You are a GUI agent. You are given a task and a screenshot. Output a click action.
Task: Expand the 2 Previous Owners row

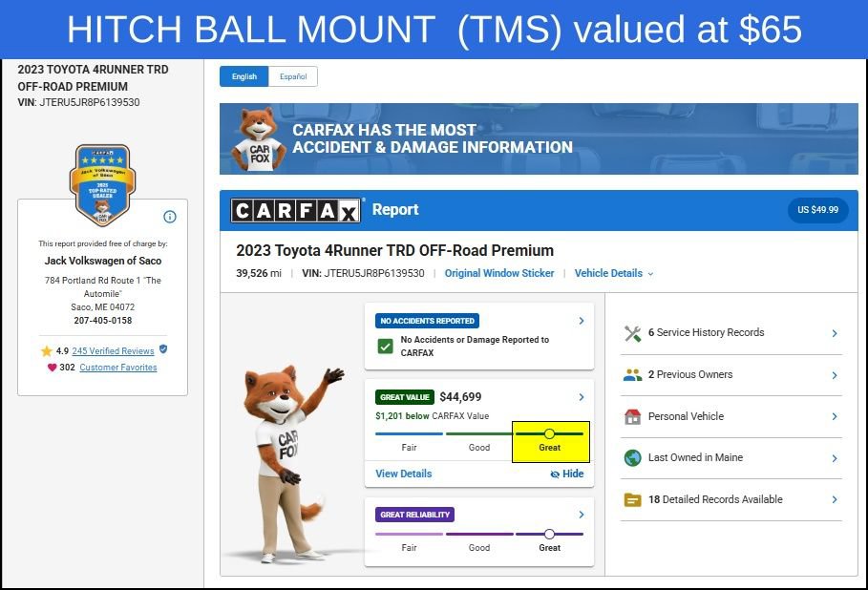click(x=731, y=374)
